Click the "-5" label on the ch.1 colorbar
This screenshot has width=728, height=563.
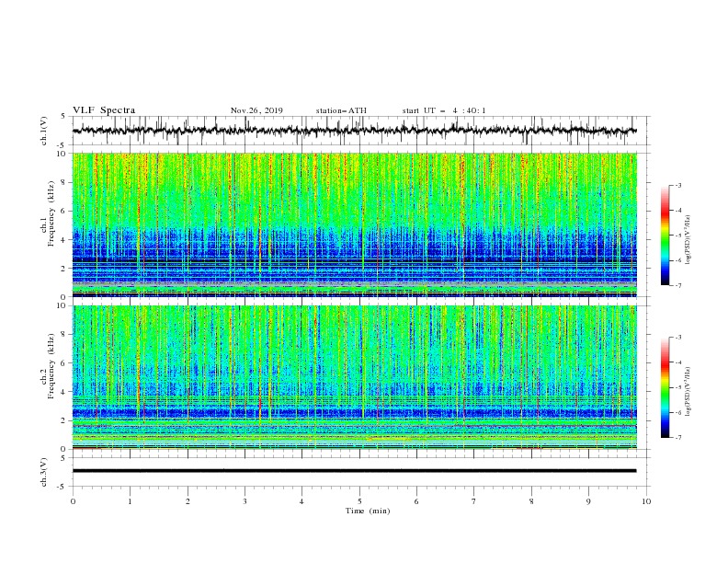(677, 236)
